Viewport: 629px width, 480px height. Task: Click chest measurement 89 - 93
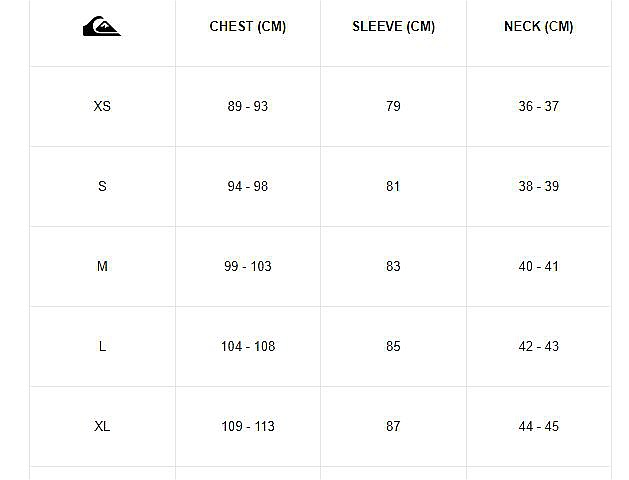pos(247,106)
